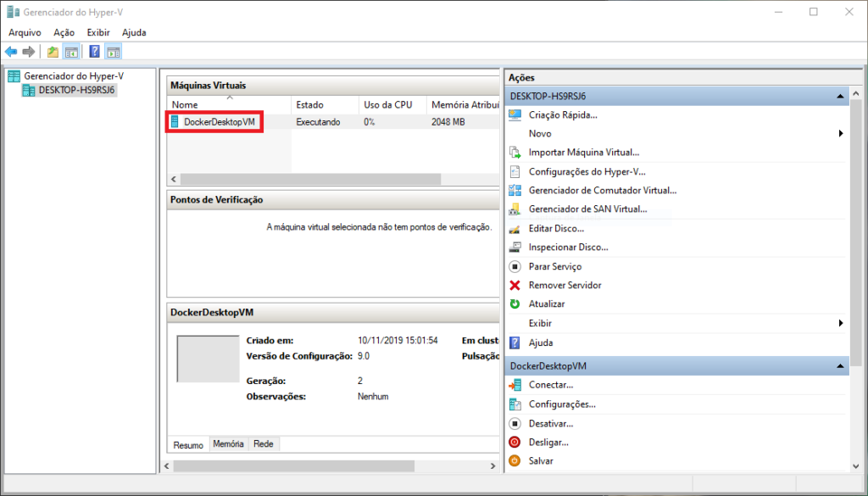
Task: Click Importar Máquina Virtual action
Action: pyautogui.click(x=584, y=153)
